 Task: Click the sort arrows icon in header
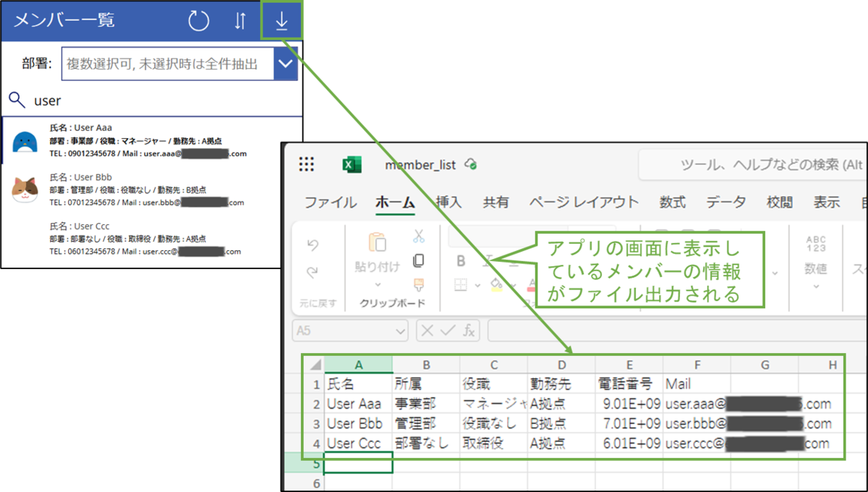click(240, 21)
